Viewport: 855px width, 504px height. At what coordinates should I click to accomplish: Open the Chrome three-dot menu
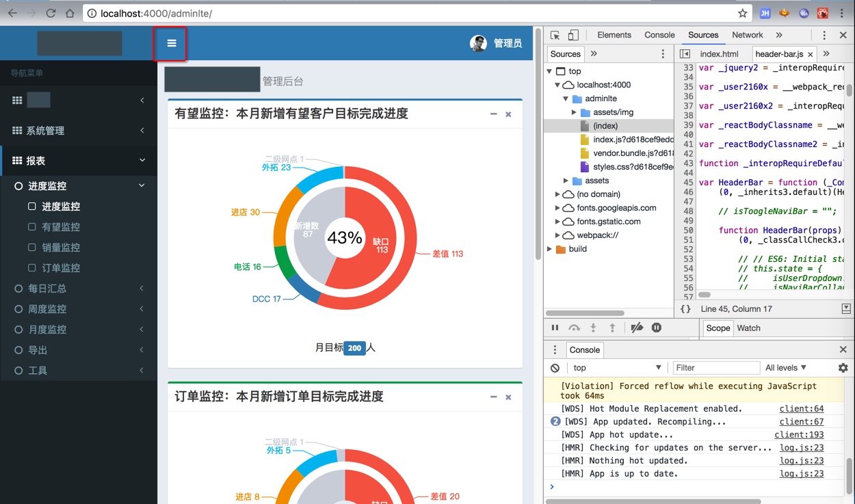pyautogui.click(x=842, y=13)
